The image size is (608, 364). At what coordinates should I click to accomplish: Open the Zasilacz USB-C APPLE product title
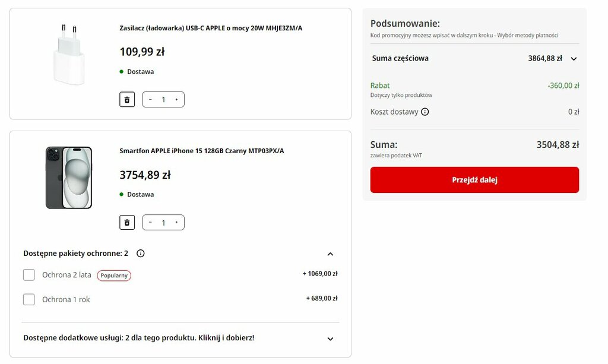211,28
